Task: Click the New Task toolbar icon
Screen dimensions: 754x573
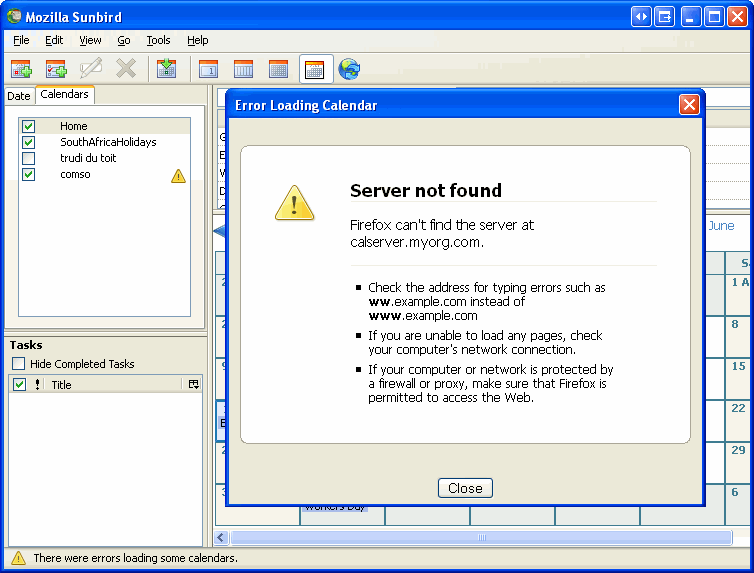Action: tap(56, 69)
